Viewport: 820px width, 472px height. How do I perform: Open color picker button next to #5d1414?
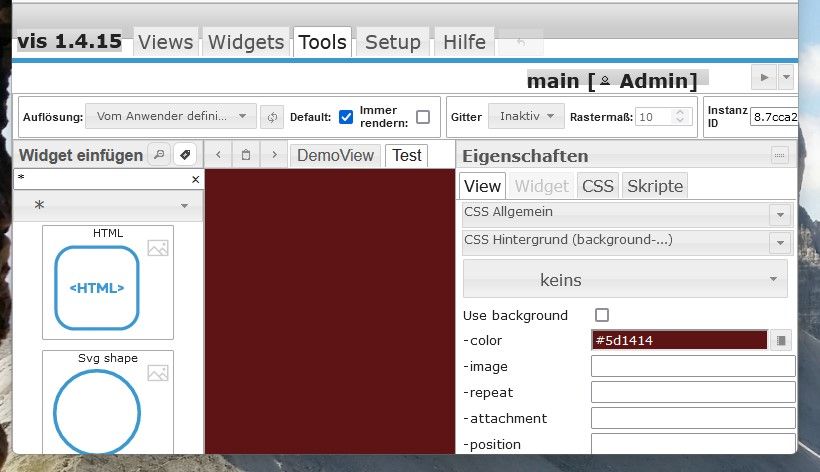781,340
